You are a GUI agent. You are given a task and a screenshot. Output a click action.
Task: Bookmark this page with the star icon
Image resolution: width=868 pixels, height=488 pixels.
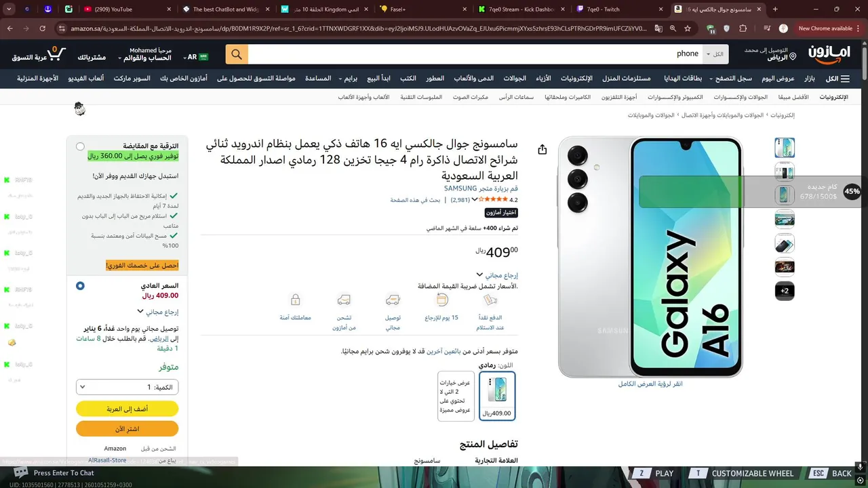pyautogui.click(x=688, y=28)
